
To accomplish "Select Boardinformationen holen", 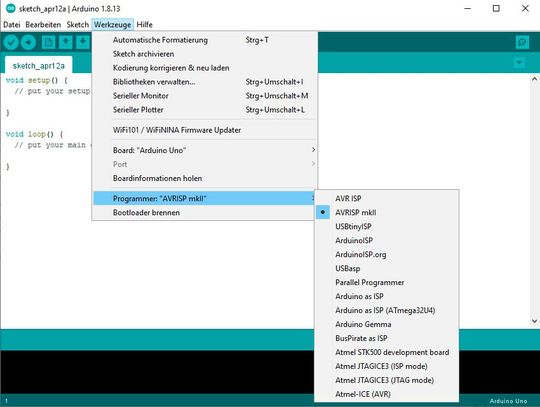I will point(205,178).
